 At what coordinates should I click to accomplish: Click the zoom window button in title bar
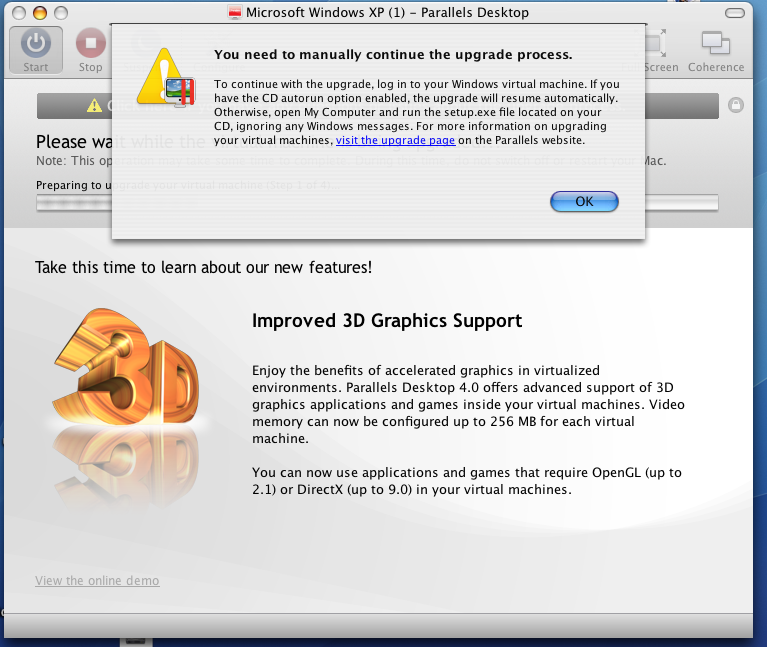61,13
